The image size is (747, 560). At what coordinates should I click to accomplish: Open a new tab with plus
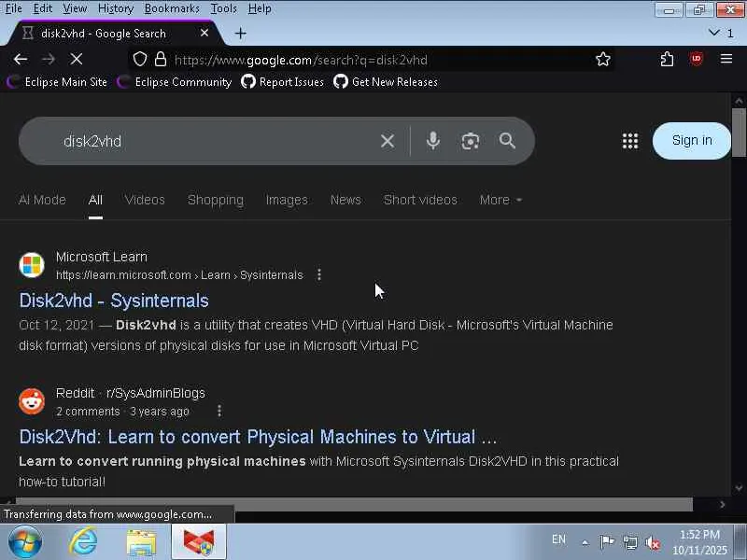[x=241, y=34]
